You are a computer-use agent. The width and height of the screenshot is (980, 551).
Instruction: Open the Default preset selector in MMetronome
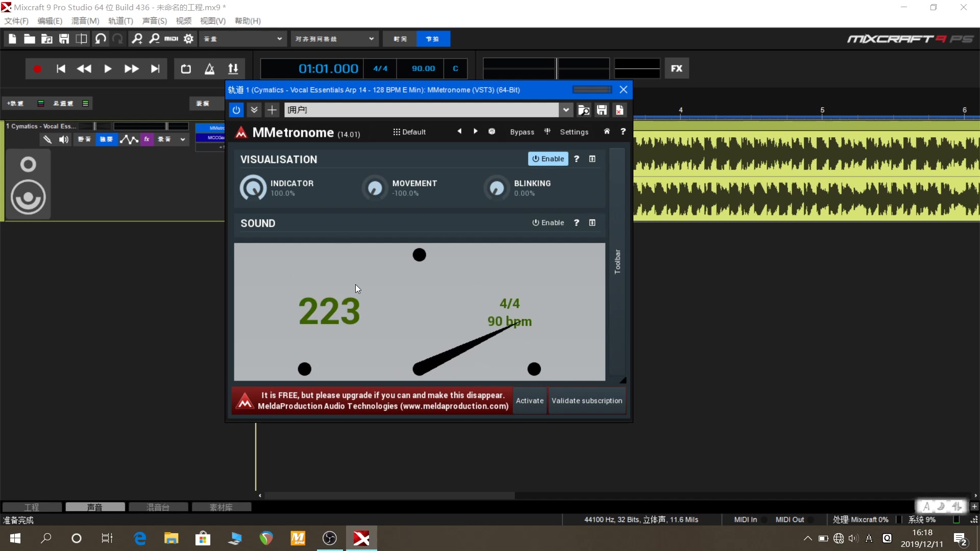[x=409, y=132]
